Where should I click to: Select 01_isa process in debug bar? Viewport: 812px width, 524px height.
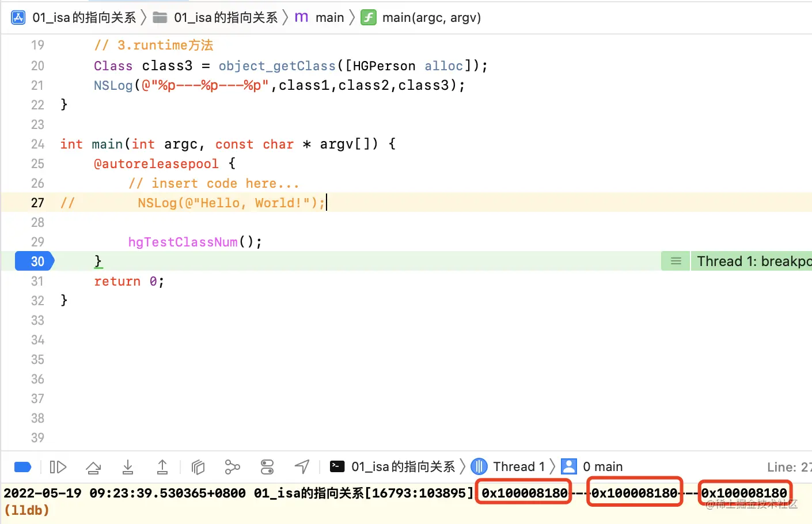[392, 466]
